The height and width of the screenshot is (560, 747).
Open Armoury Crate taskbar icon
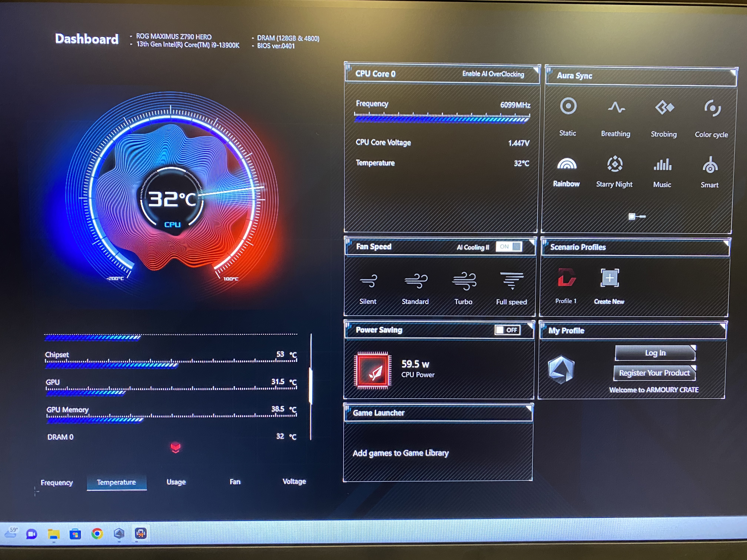click(119, 534)
